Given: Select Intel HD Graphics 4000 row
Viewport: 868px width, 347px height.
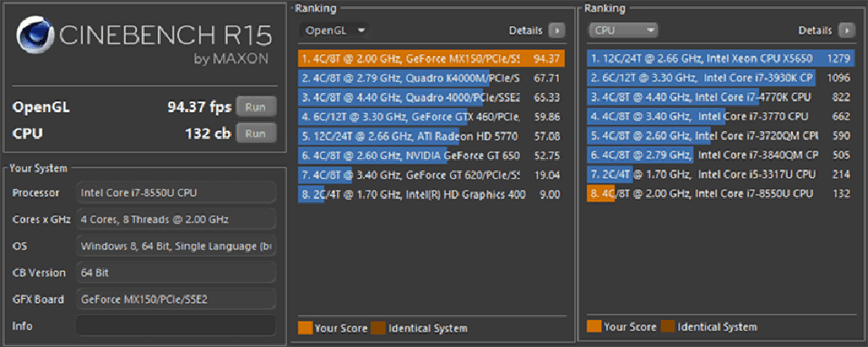Looking at the screenshot, I should [x=431, y=194].
